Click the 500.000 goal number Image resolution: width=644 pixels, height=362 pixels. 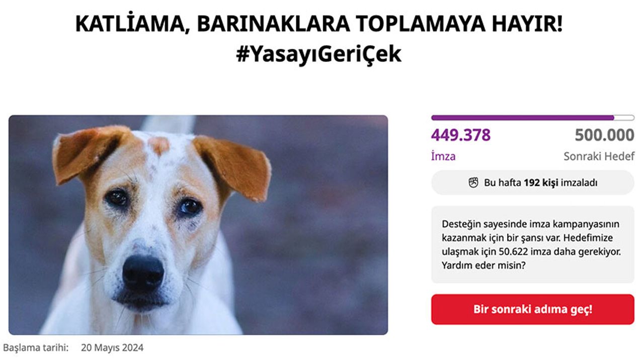tap(604, 135)
